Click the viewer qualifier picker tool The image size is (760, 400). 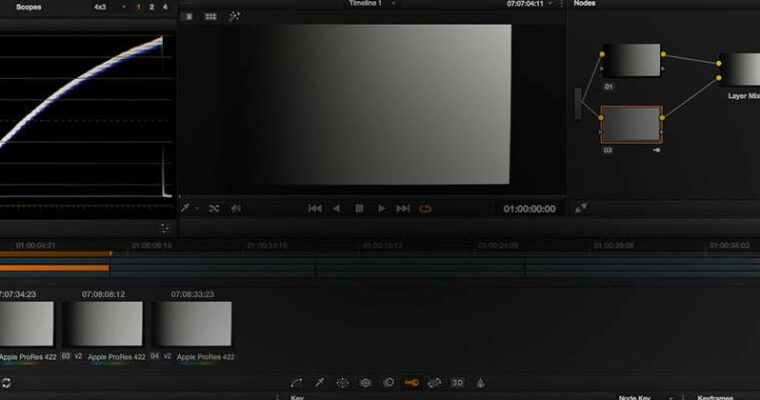tap(185, 208)
